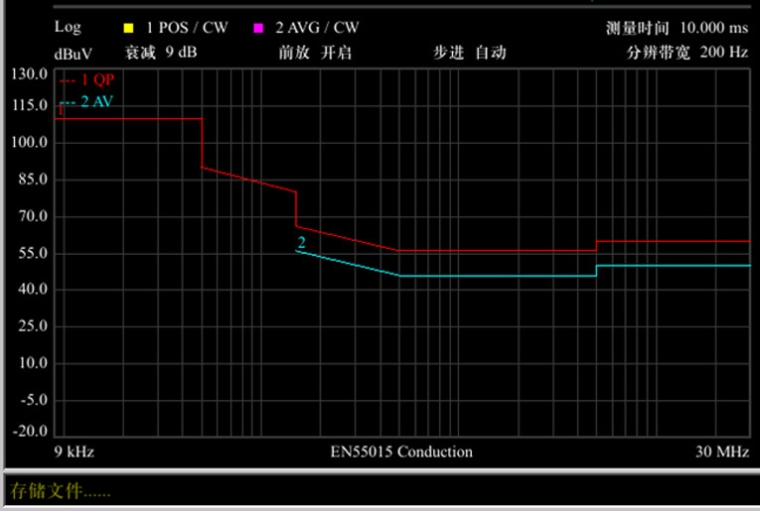Click the cyan limit line marker 2

(301, 241)
